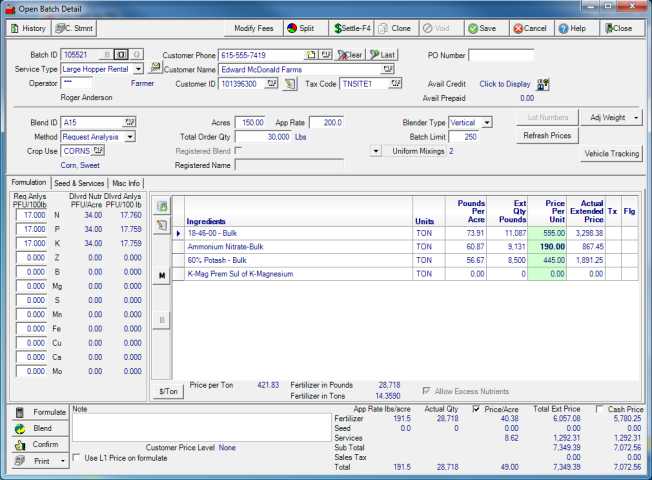The width and height of the screenshot is (652, 480).
Task: Expand the Blender Type dropdown
Action: point(486,122)
